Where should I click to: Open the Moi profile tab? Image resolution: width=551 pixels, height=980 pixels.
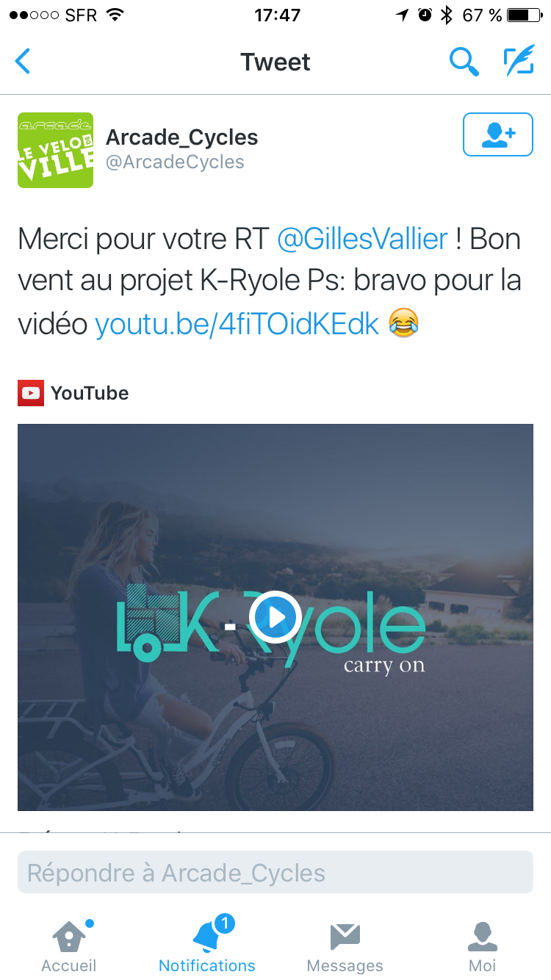(483, 946)
